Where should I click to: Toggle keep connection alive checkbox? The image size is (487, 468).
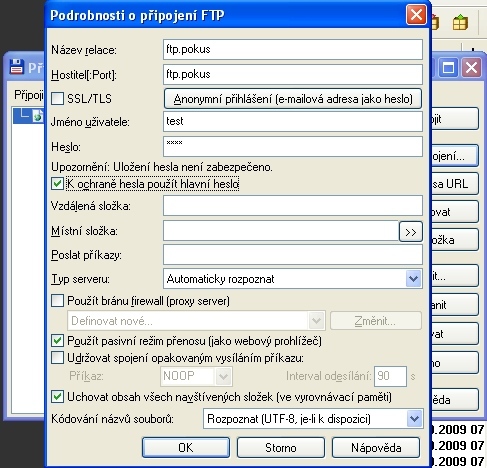57,358
